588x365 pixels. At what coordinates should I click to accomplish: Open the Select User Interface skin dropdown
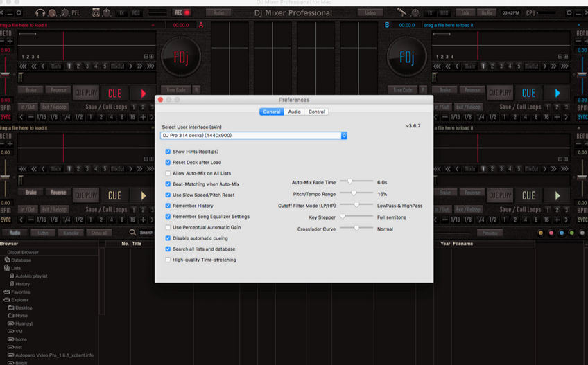click(x=254, y=136)
